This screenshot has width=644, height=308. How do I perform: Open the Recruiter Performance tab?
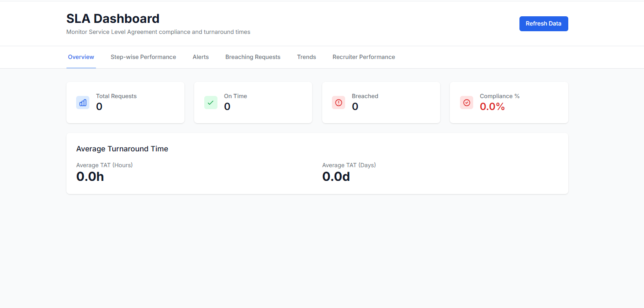364,57
